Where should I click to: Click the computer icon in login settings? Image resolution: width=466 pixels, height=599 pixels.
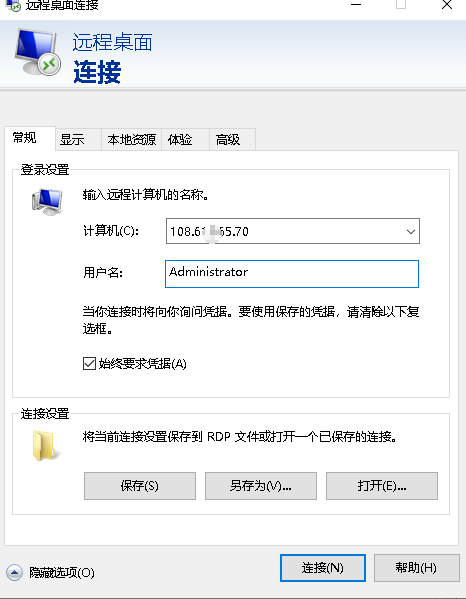pyautogui.click(x=47, y=202)
